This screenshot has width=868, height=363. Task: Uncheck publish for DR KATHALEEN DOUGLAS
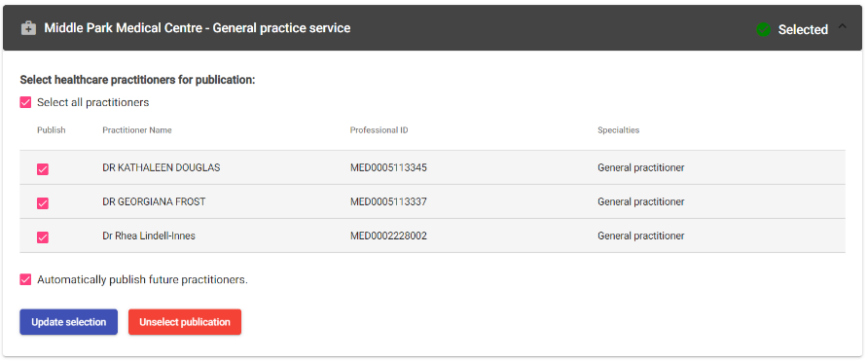point(43,169)
